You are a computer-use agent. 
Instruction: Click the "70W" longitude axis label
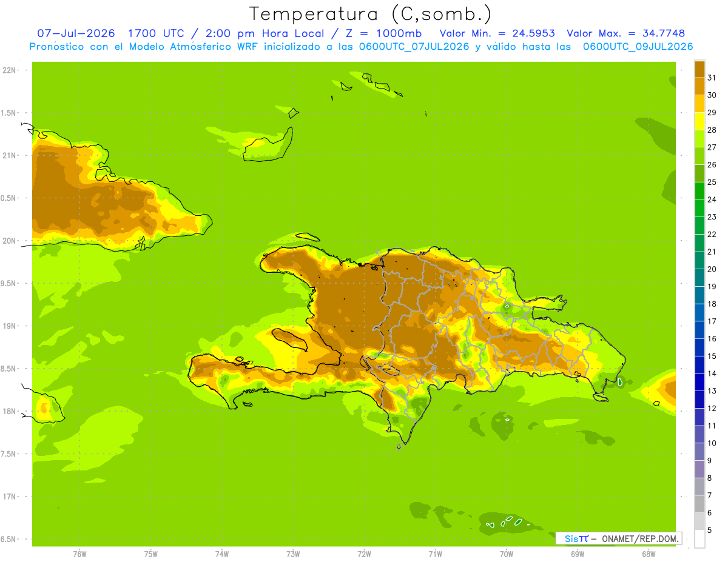(507, 554)
